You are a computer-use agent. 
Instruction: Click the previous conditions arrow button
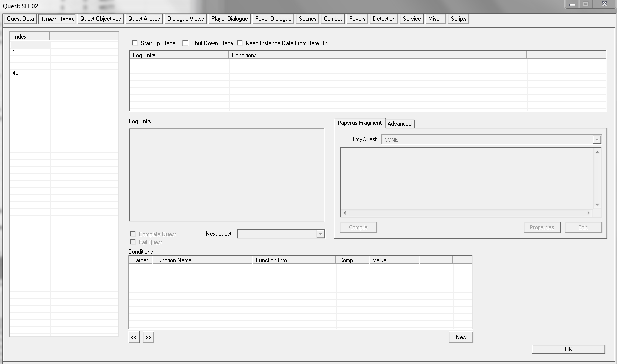(x=134, y=337)
